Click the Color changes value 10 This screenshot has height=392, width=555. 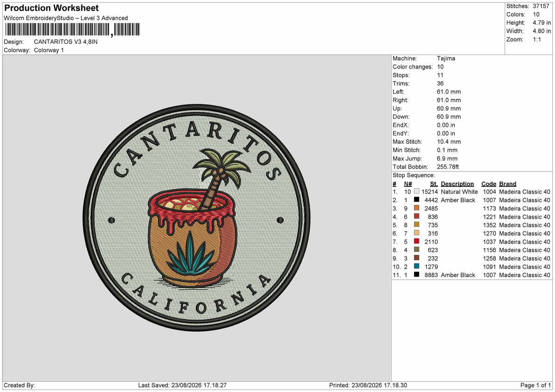(x=440, y=67)
